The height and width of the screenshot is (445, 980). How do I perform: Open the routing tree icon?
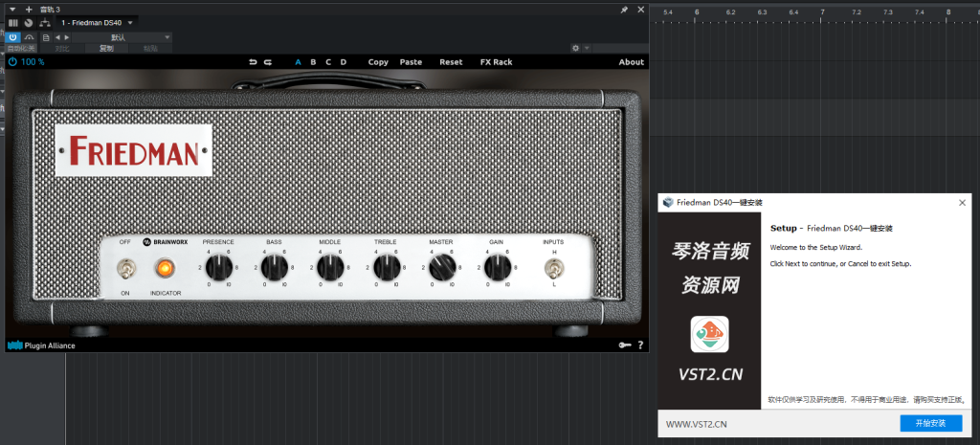44,23
